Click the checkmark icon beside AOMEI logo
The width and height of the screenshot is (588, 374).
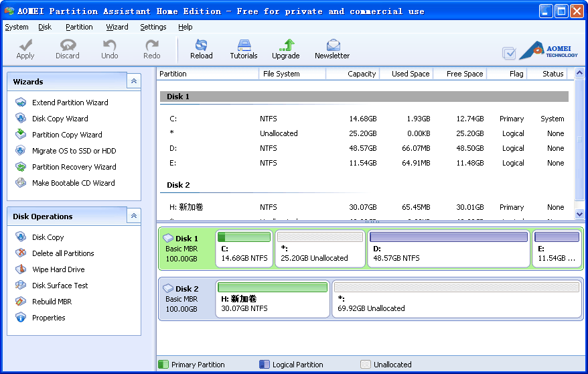509,53
